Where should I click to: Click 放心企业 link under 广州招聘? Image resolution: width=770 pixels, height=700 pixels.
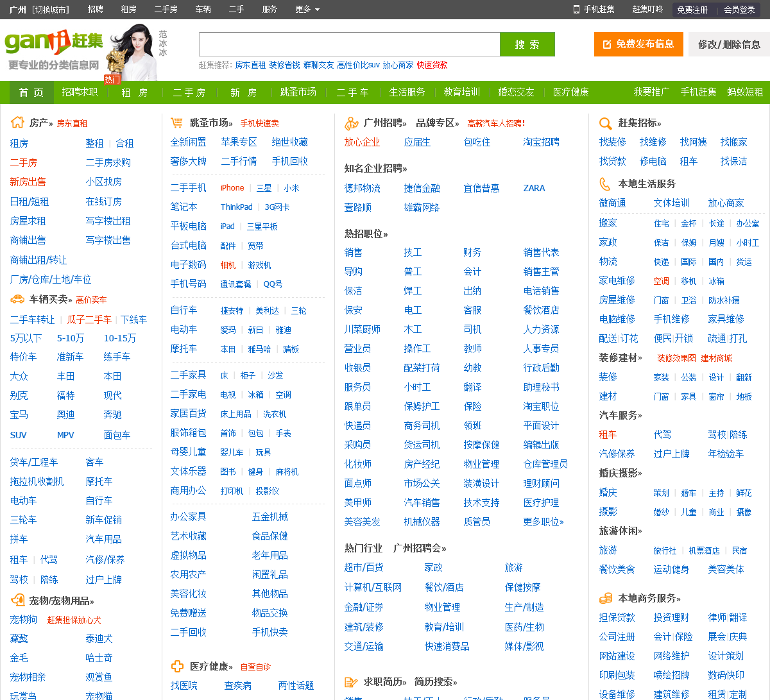(x=363, y=142)
